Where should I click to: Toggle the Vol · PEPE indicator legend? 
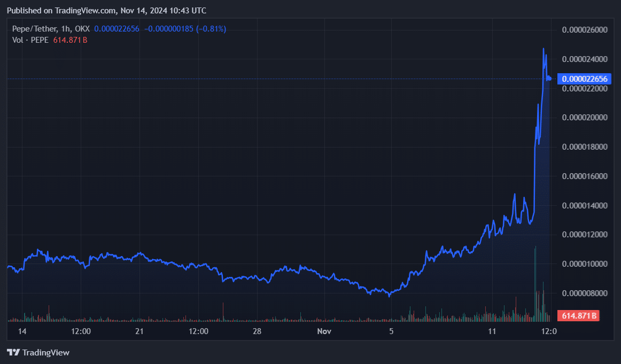(x=30, y=40)
